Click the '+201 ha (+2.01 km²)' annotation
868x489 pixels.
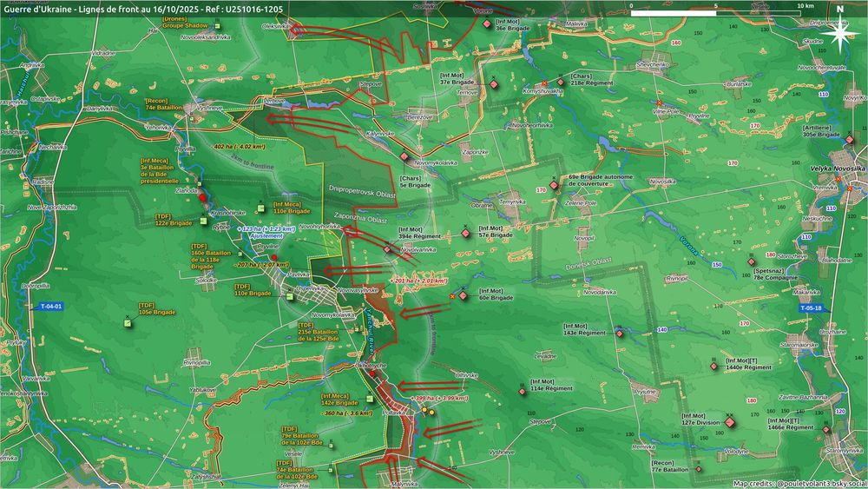[x=418, y=281]
